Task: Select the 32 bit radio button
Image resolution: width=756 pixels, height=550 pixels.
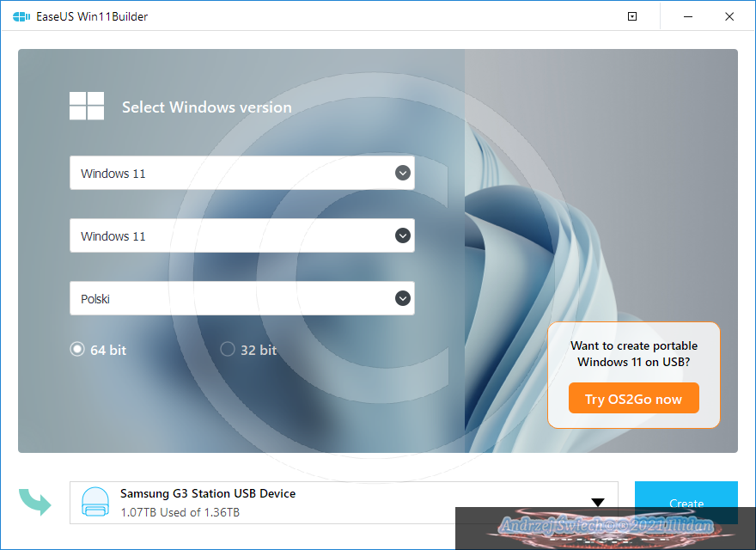Action: [228, 349]
